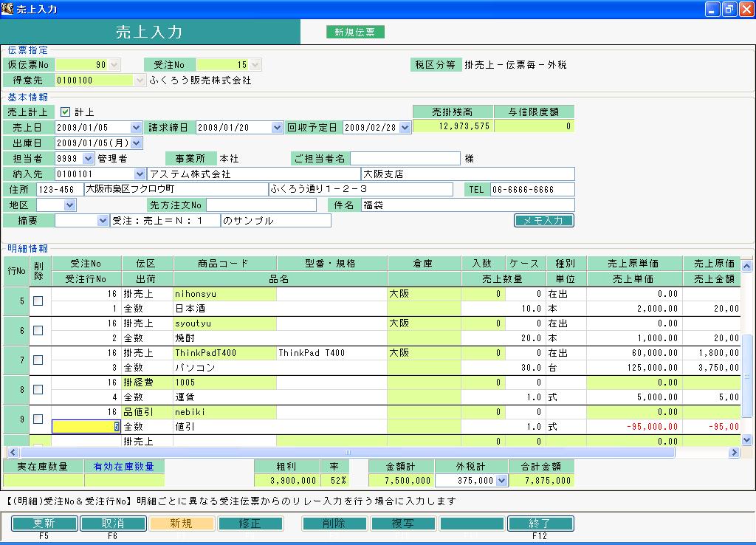756x545 pixels.
Task: Click the 大阪市梟区フクロウ町 address field
Action: coord(176,190)
